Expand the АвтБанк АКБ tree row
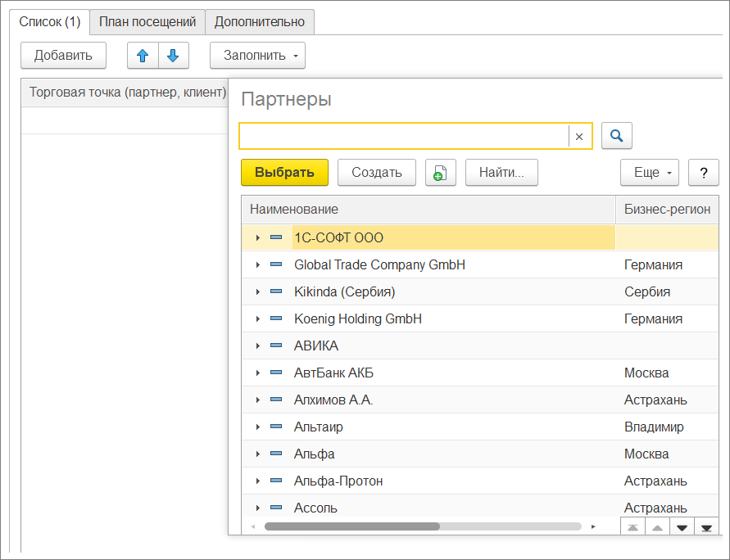This screenshot has width=730, height=560. pos(258,373)
